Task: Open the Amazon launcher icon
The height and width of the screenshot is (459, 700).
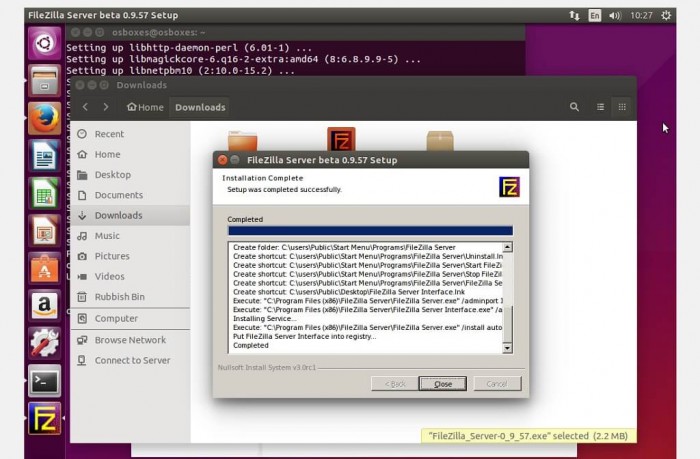Action: tap(44, 306)
